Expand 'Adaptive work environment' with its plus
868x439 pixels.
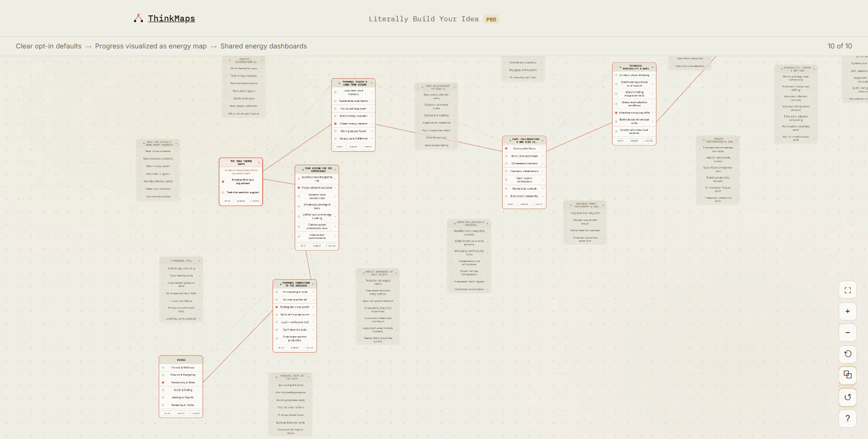click(335, 196)
